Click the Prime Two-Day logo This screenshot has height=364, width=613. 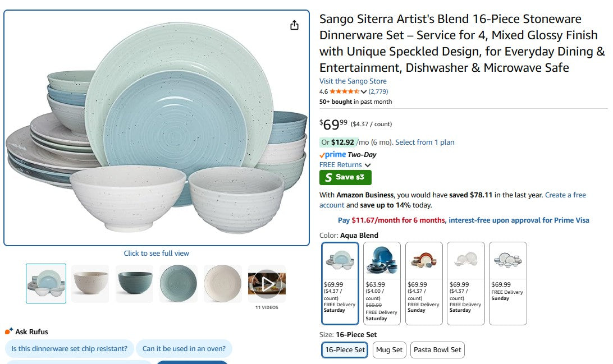(x=347, y=155)
